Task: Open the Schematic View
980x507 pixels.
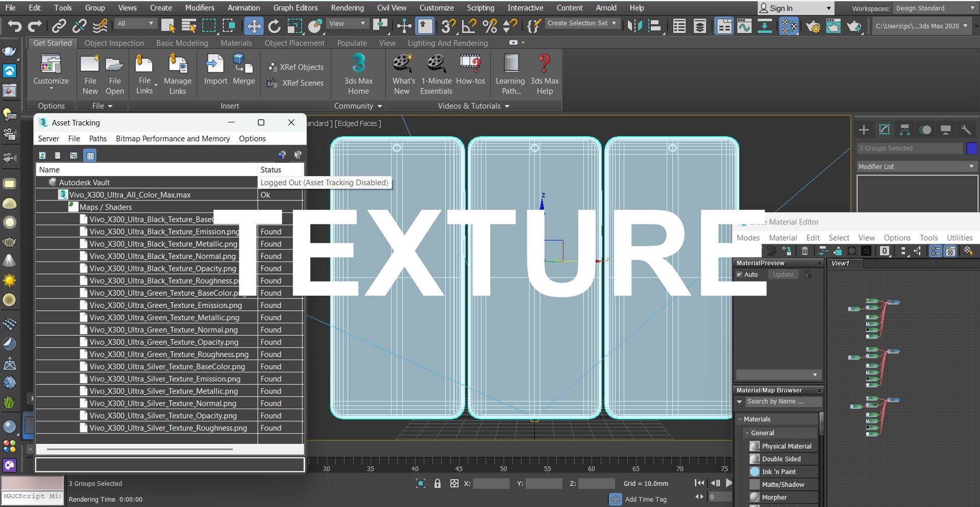Action: [765, 26]
